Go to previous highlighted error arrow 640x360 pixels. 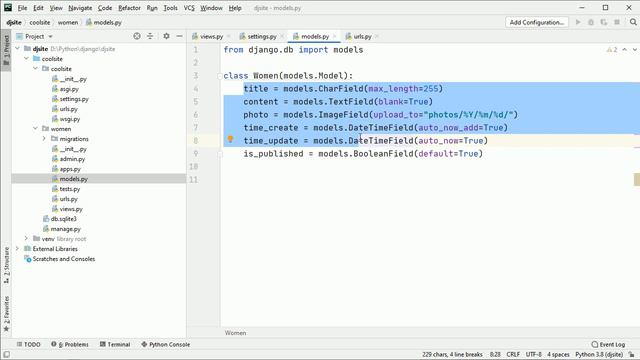pos(624,50)
